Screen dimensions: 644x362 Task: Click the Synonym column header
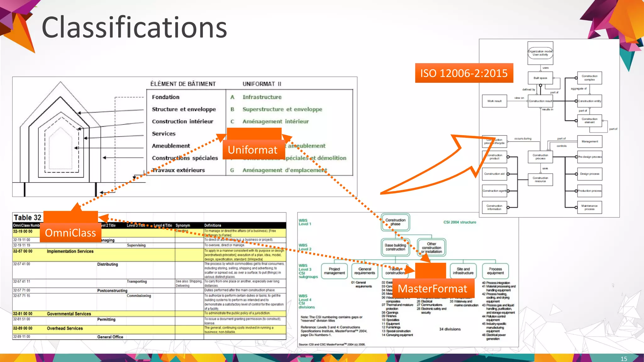pyautogui.click(x=183, y=225)
